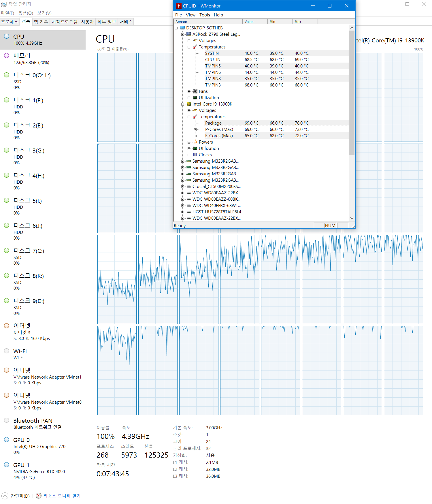
Task: Switch to 세부 정보 tab
Action: coord(107,22)
